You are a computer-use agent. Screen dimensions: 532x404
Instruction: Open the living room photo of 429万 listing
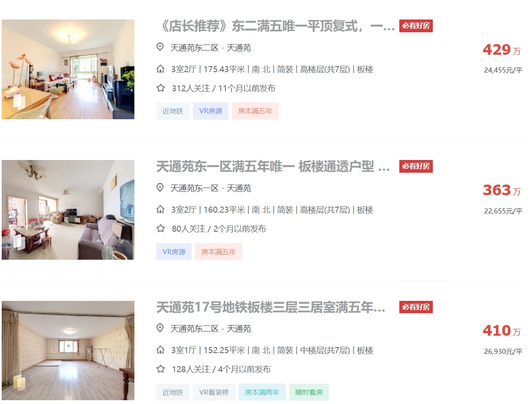point(68,69)
